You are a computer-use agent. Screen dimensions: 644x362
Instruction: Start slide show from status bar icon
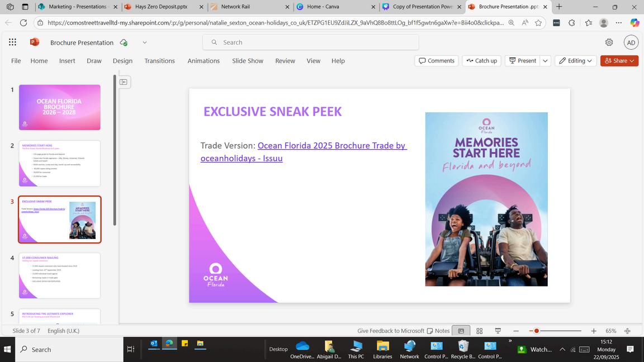pos(498,331)
